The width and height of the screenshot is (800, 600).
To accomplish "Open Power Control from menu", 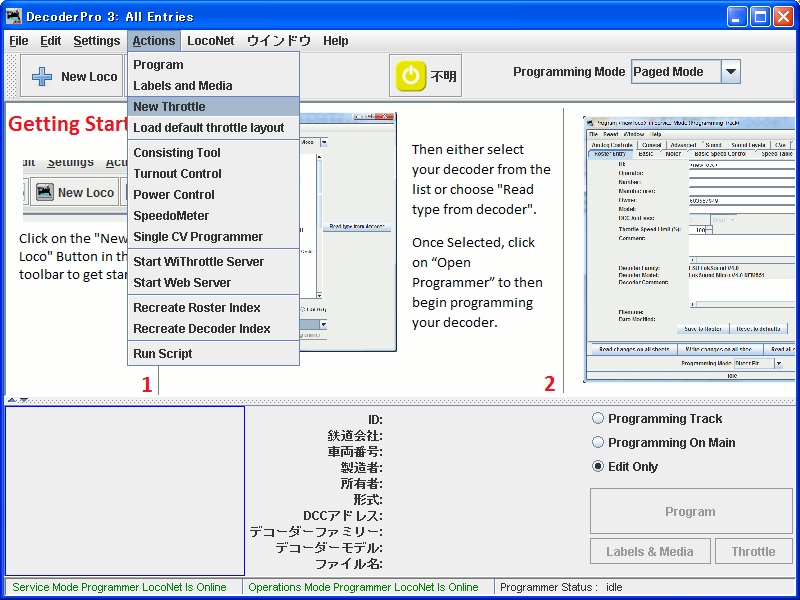I will (x=213, y=194).
